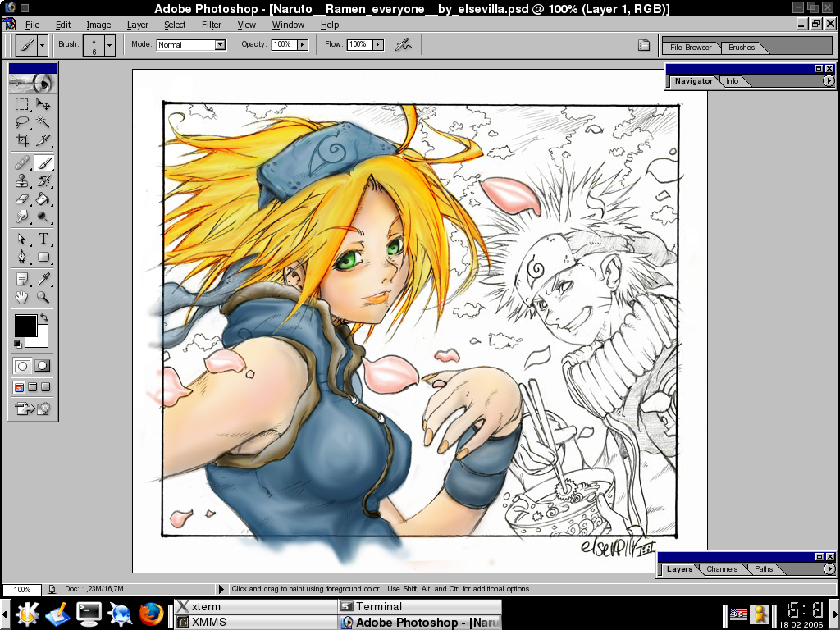This screenshot has height=630, width=840.
Task: Select the Zoom tool
Action: click(43, 297)
